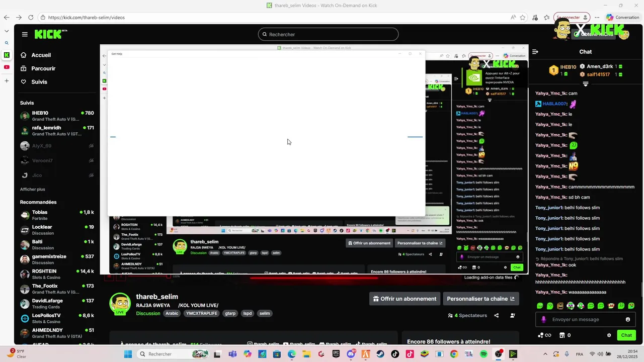
Task: Click the Edge favorites star icon
Action: pyautogui.click(x=523, y=17)
